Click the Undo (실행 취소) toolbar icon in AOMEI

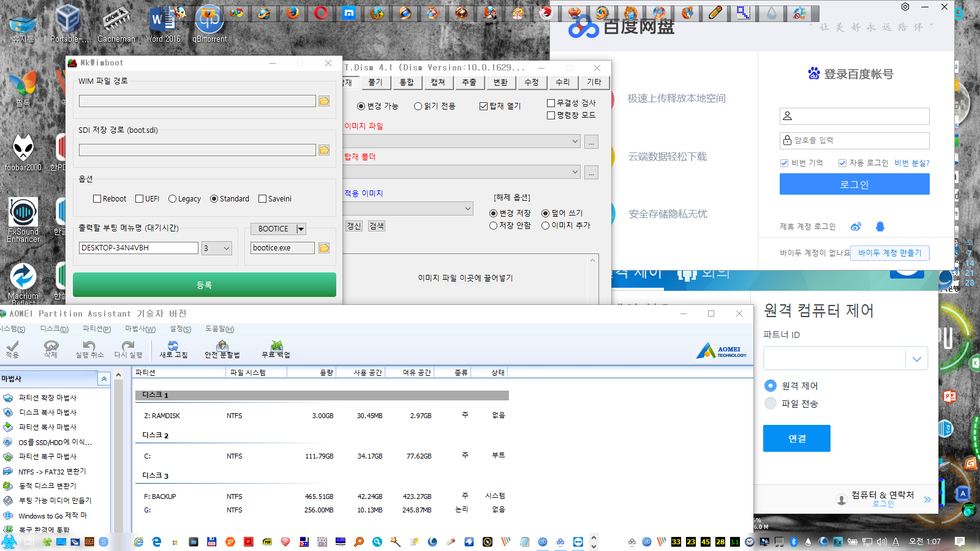(89, 350)
